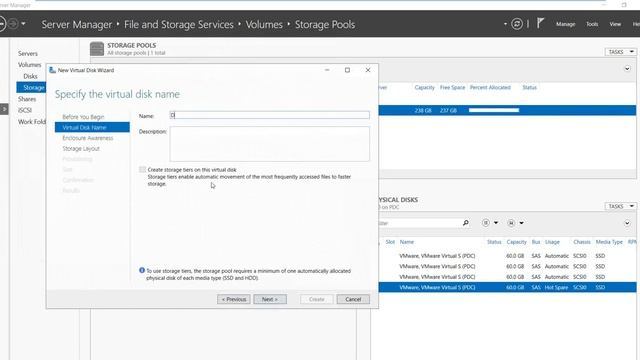This screenshot has width=640, height=360.
Task: Click the list view options icon
Action: click(486, 223)
